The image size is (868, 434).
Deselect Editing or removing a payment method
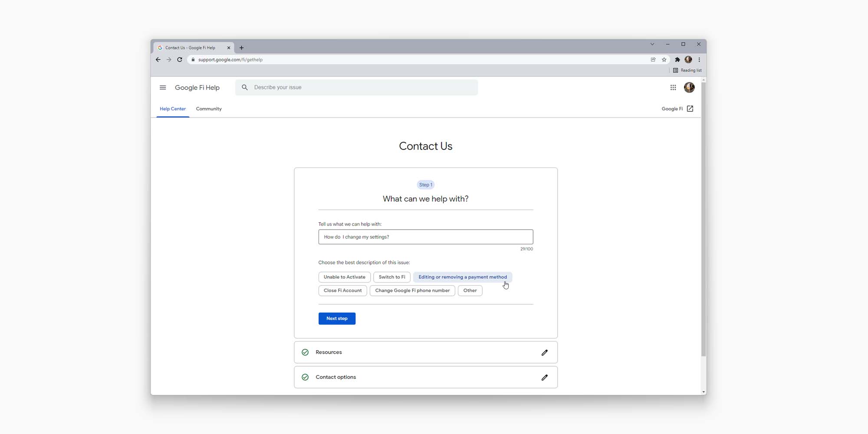click(462, 277)
